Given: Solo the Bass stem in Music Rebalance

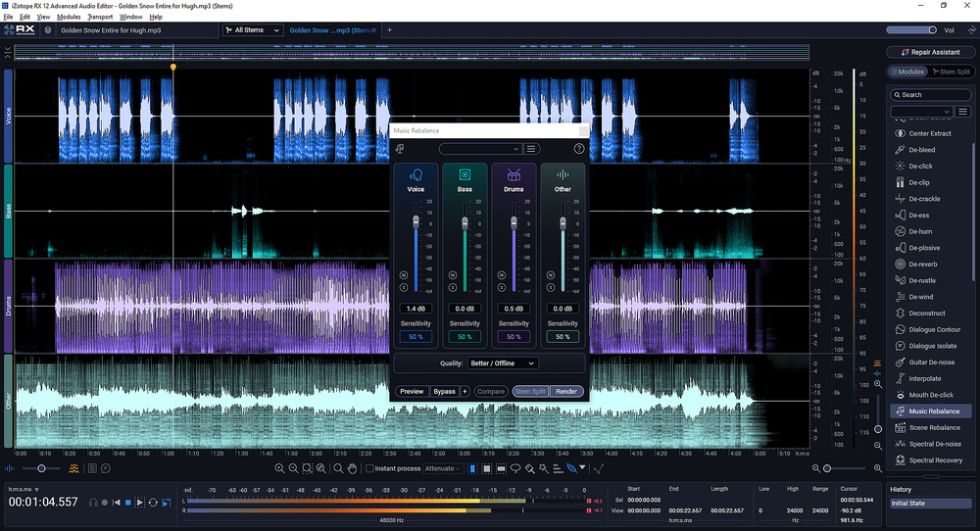Looking at the screenshot, I should coord(453,287).
